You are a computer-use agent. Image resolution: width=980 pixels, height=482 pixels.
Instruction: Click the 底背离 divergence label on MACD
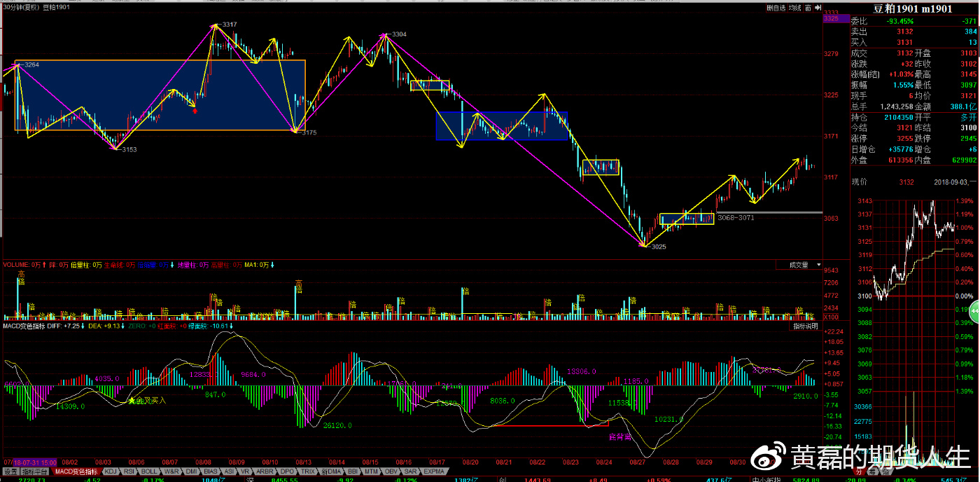(x=620, y=436)
